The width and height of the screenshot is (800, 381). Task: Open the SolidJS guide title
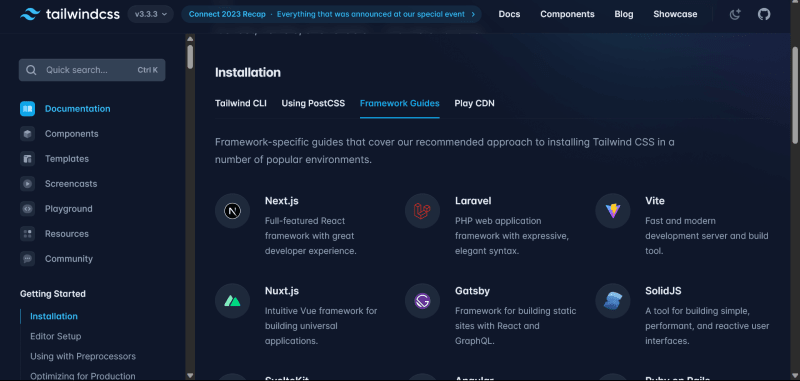[663, 291]
